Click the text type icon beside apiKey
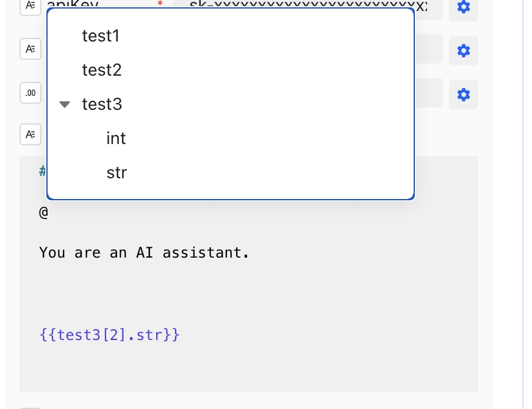 [31, 5]
